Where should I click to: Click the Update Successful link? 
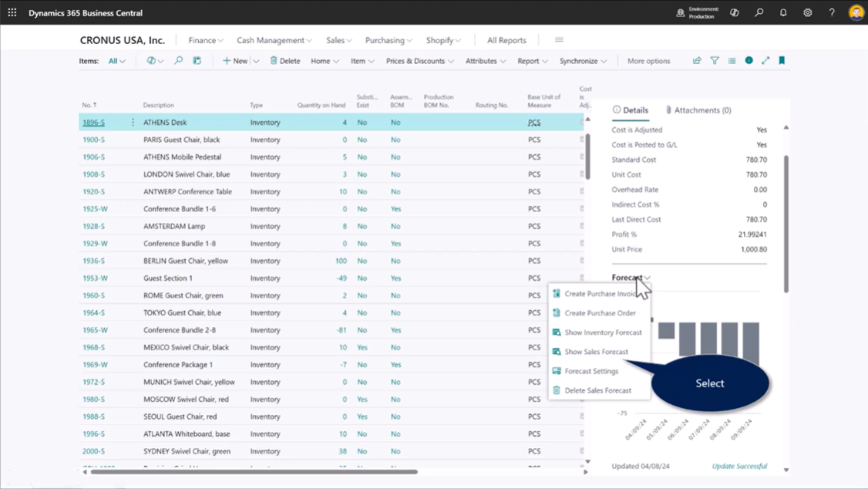pyautogui.click(x=738, y=466)
